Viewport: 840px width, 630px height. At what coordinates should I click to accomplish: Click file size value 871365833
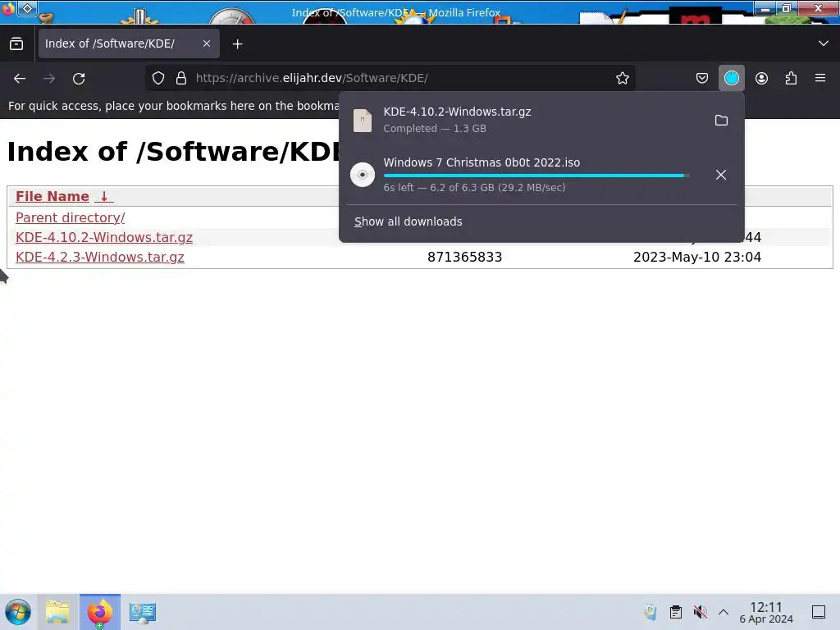[x=464, y=257]
